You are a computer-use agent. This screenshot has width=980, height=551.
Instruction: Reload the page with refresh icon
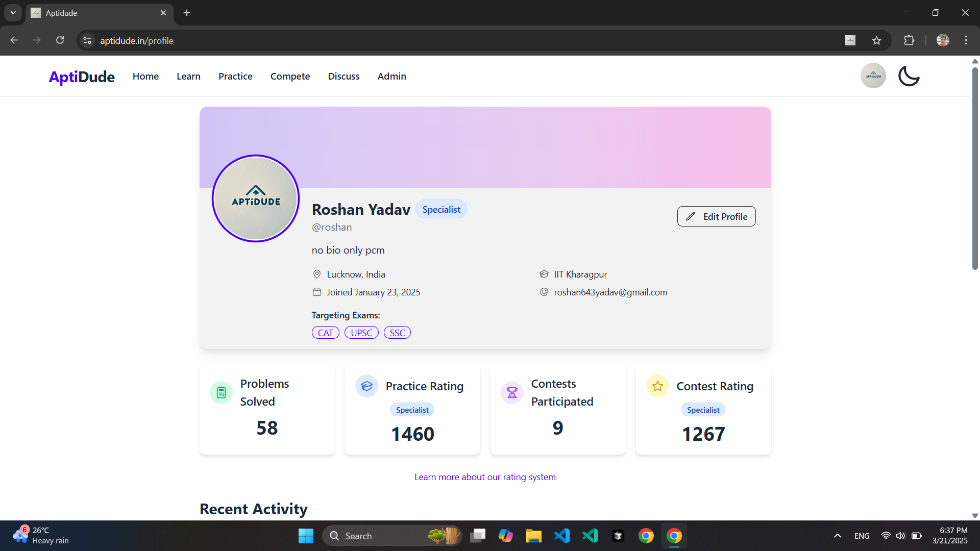click(x=60, y=40)
